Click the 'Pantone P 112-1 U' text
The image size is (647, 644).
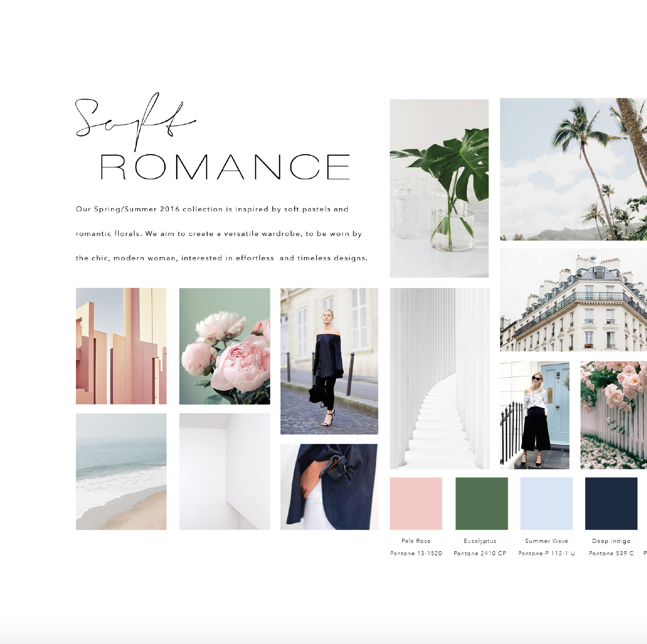coord(547,553)
